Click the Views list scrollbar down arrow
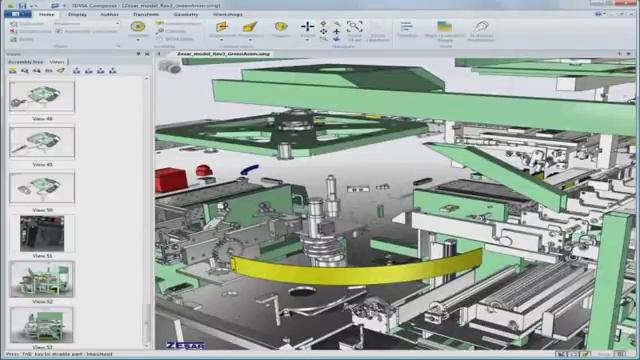Screen dimensions: 640x360 (x=147, y=345)
